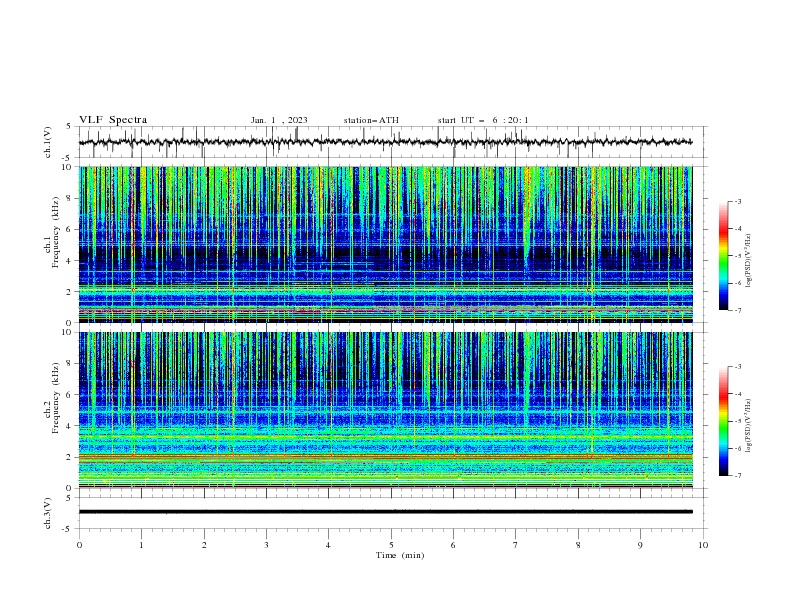
Task: Click the 'ch.3(V)' waveform axis label
Action: pyautogui.click(x=48, y=513)
